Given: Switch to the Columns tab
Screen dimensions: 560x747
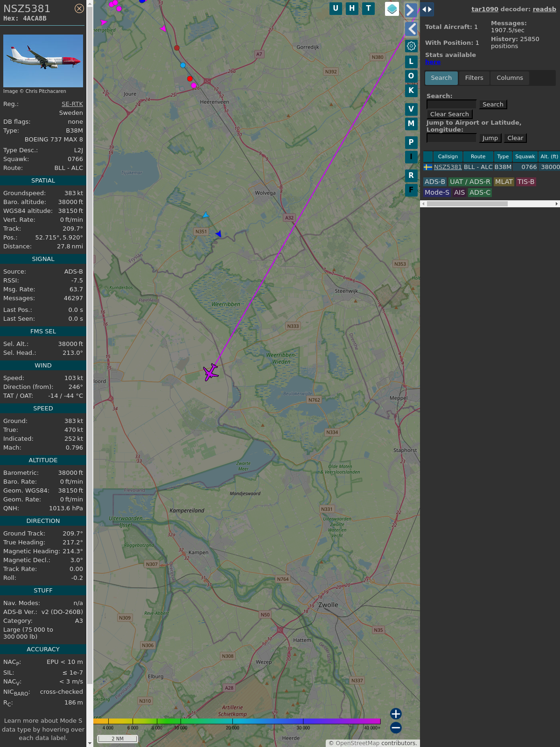Looking at the screenshot, I should coord(510,78).
